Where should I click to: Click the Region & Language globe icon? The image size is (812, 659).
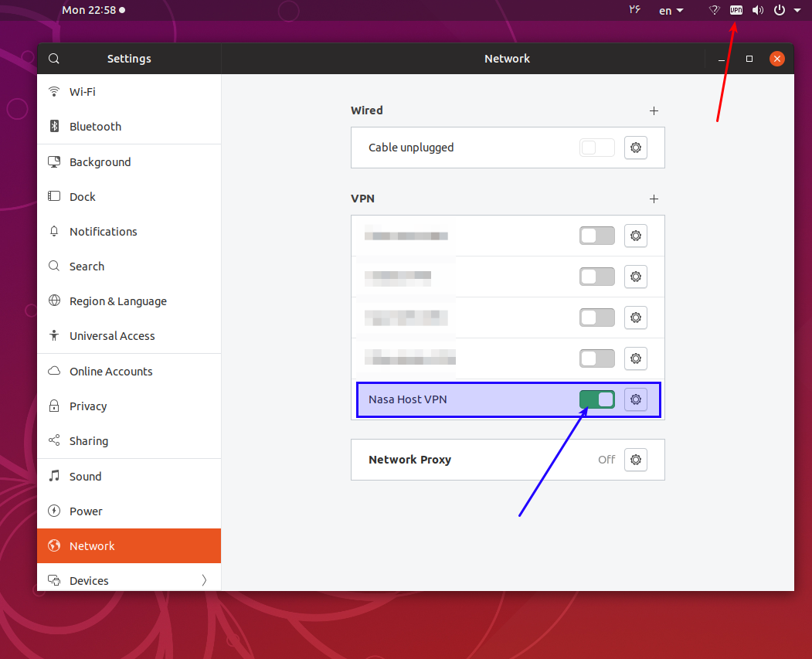54,301
